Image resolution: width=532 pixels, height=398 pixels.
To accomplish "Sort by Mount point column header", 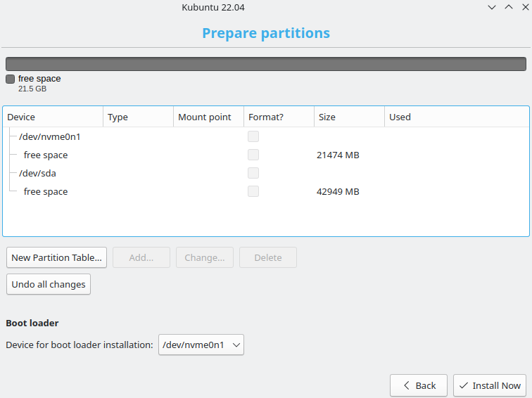I will 209,117.
